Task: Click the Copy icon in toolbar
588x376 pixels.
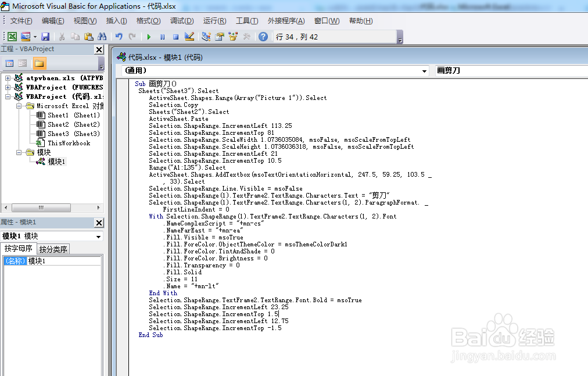Action: click(76, 37)
